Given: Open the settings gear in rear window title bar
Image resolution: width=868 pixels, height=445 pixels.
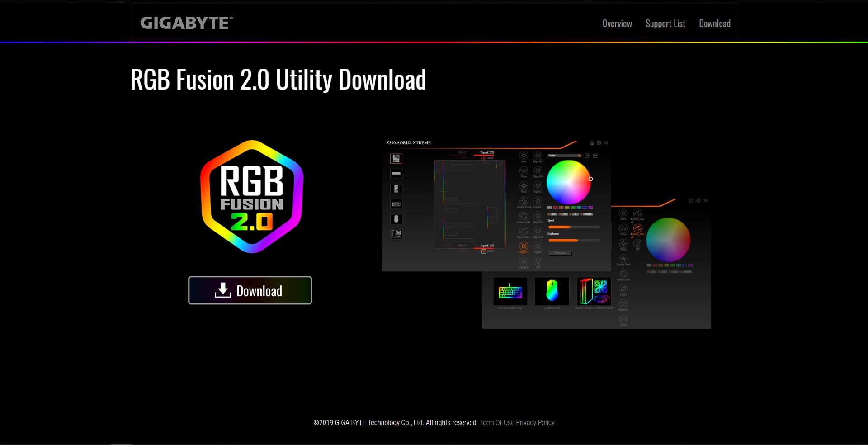Looking at the screenshot, I should click(698, 201).
